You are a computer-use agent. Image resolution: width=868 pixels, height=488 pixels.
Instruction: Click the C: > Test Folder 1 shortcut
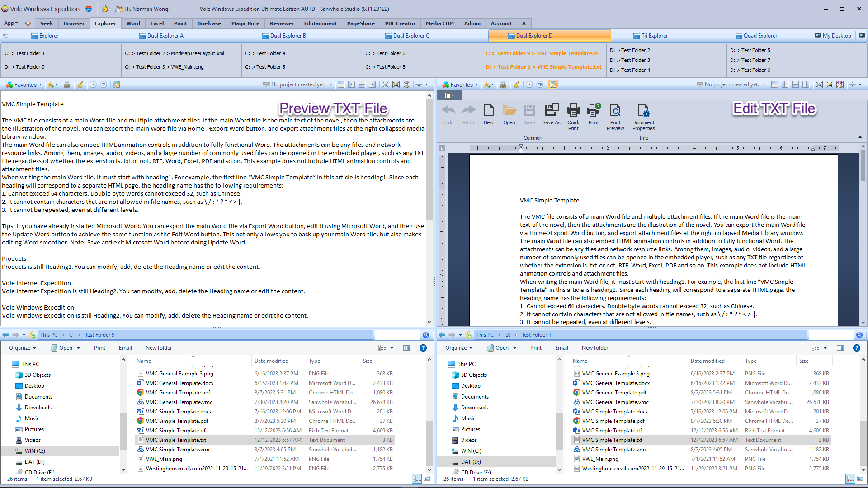(25, 53)
